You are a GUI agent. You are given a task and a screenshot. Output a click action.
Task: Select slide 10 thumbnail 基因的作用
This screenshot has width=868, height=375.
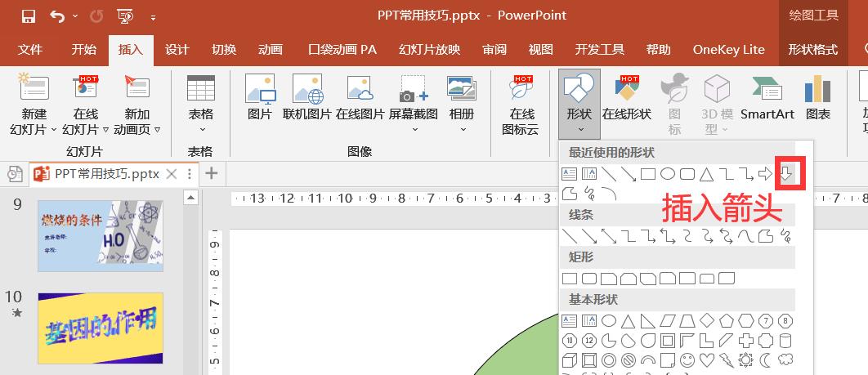(101, 328)
